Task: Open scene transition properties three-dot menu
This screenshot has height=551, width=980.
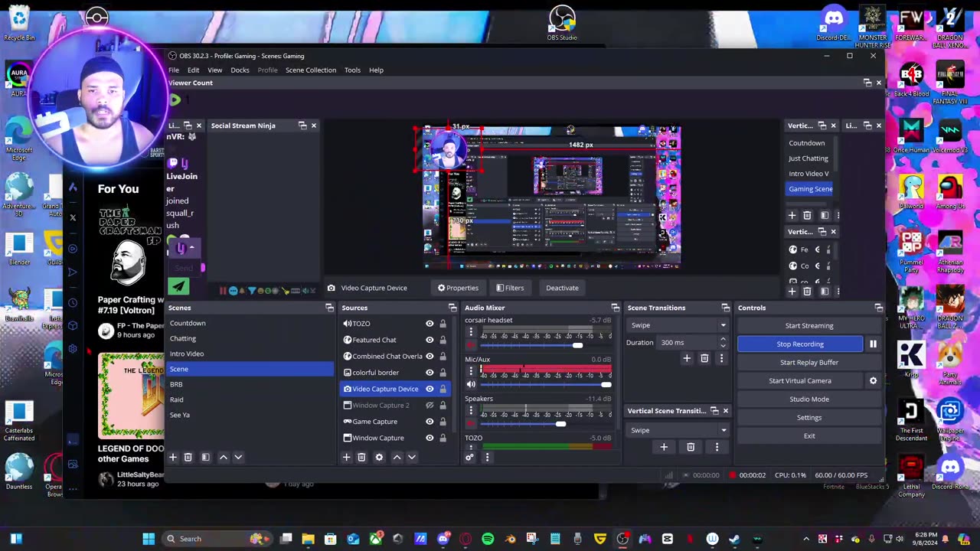Action: click(721, 358)
